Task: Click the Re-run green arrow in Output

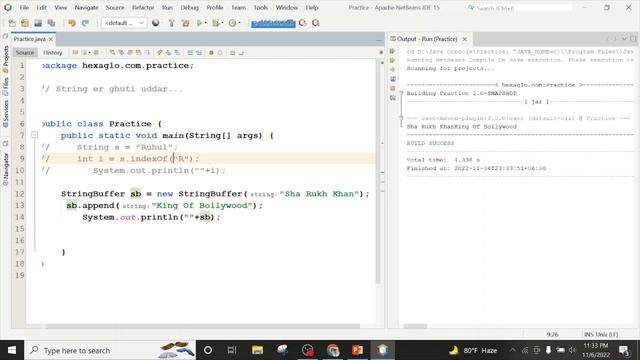Action: (x=393, y=51)
